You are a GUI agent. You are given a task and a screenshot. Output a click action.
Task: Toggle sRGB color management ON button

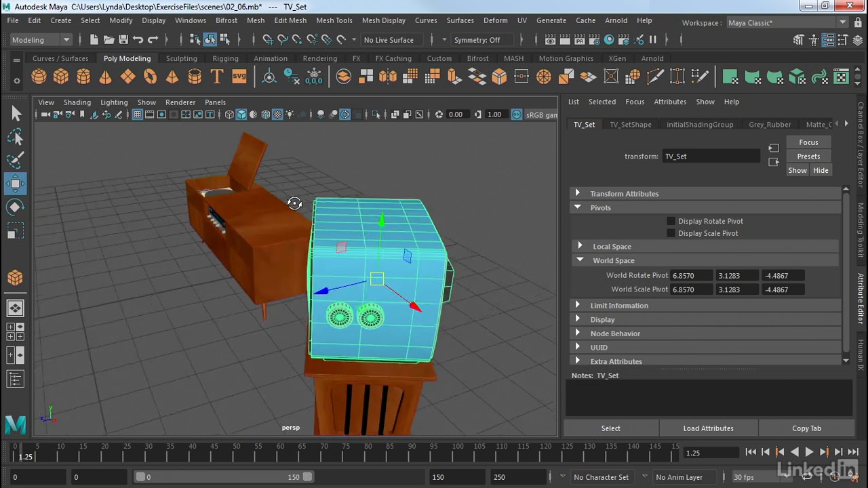tap(517, 115)
